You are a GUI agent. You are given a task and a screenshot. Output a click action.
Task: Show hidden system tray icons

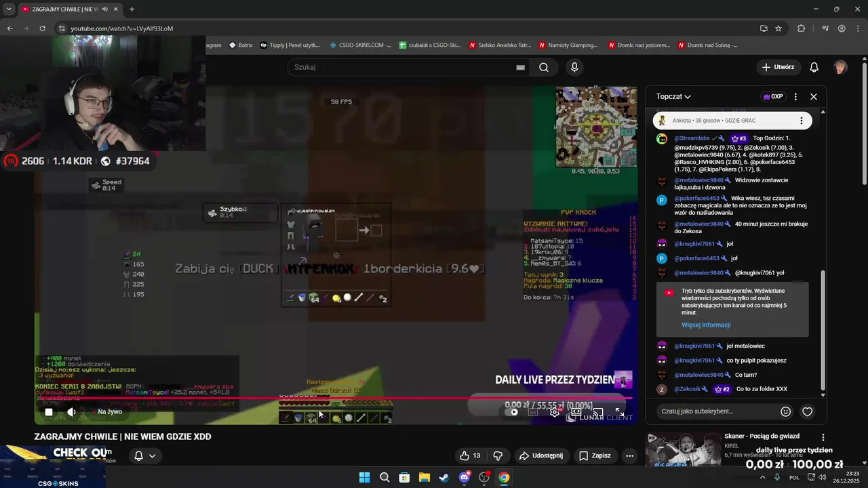762,477
